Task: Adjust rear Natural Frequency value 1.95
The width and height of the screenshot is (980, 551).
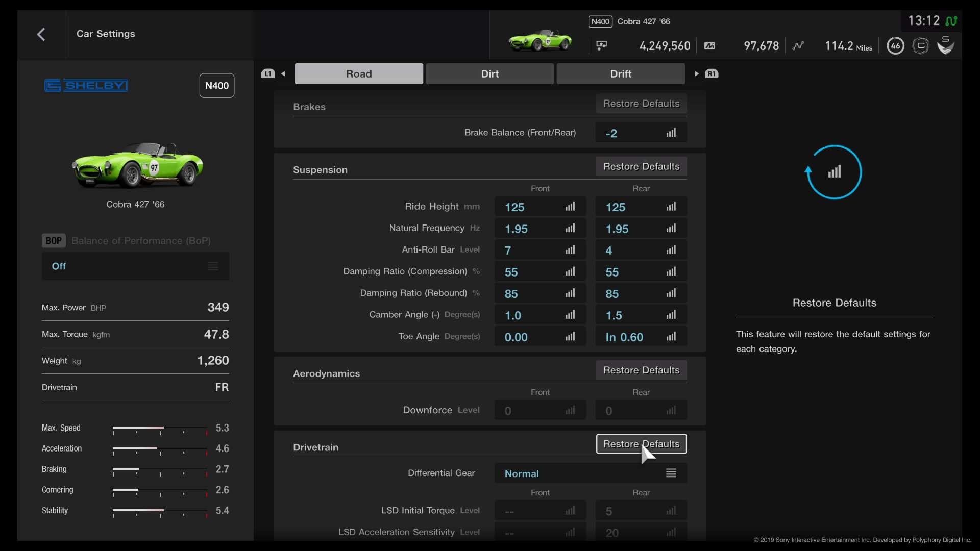Action: (x=641, y=229)
